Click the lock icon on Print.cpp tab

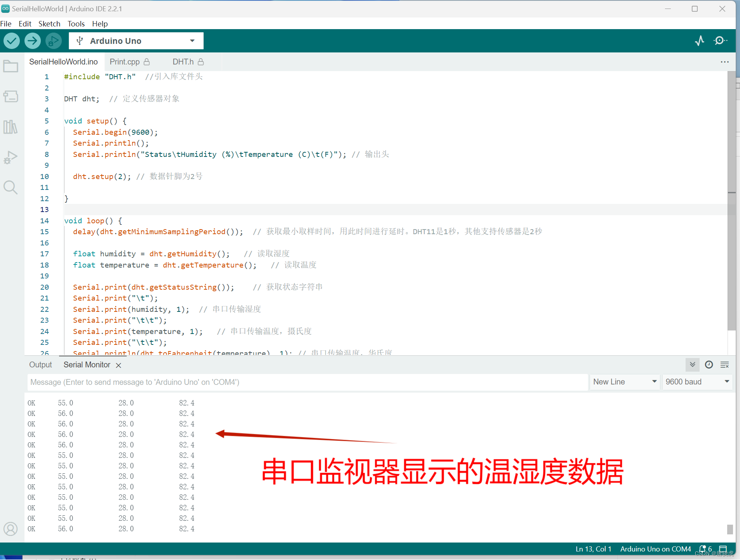pos(147,62)
